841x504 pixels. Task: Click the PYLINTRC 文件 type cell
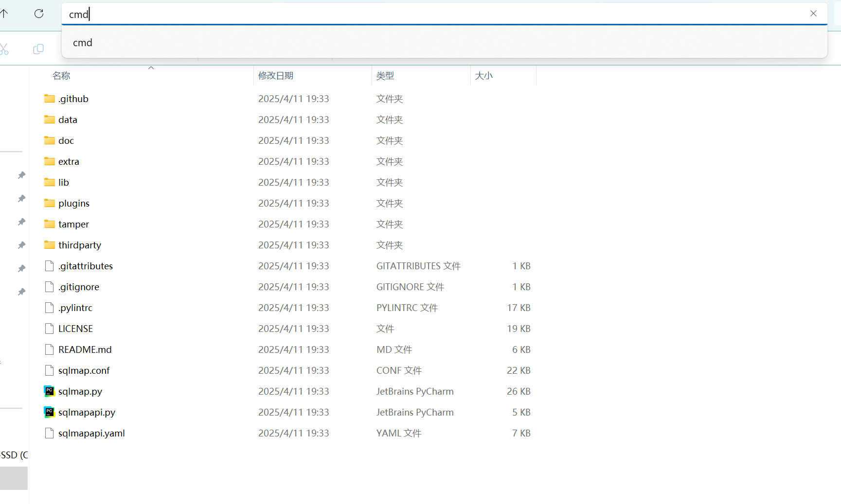coord(407,308)
